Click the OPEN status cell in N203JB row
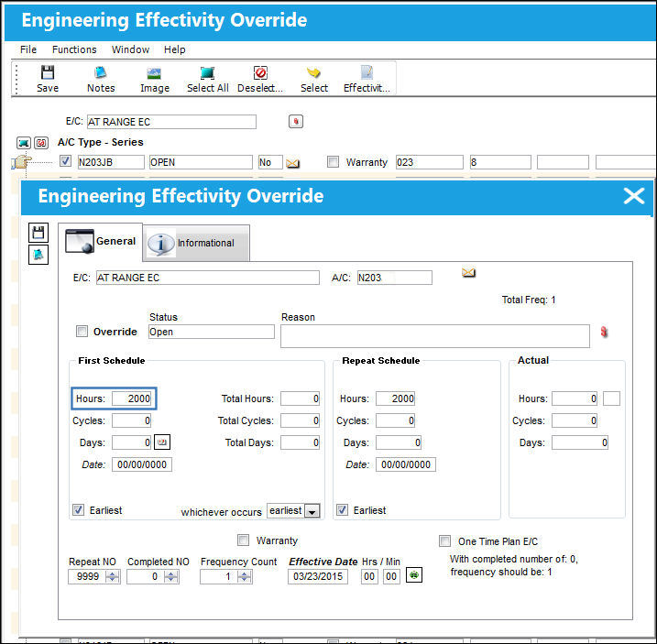657x644 pixels. 201,162
